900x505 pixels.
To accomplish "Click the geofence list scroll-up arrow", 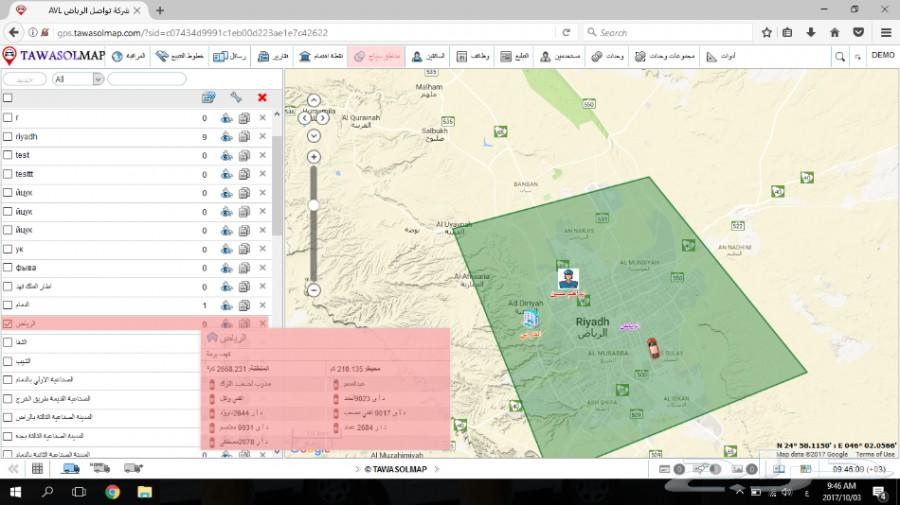I will click(277, 115).
